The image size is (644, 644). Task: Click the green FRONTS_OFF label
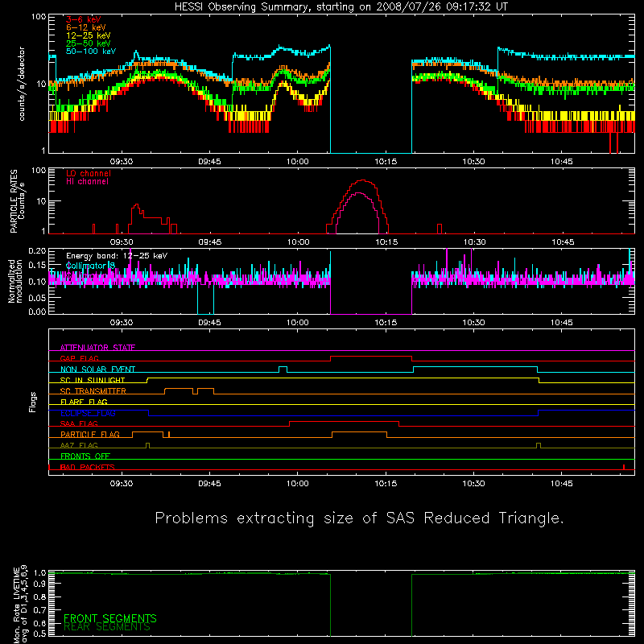(85, 456)
